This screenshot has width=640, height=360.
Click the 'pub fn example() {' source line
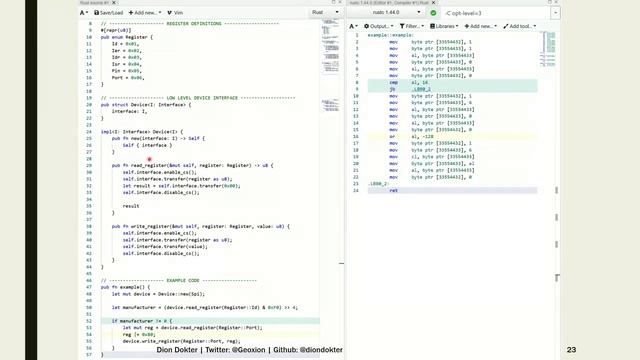125,287
